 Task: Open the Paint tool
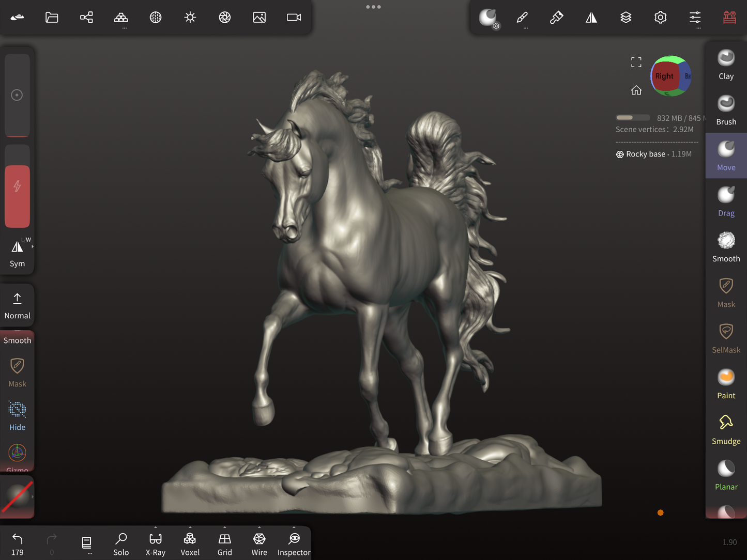(x=726, y=384)
